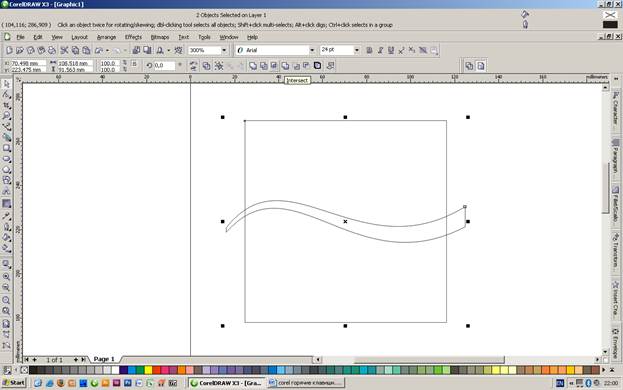Open the Arial font list dropdown
The image size is (623, 390).
[x=312, y=50]
